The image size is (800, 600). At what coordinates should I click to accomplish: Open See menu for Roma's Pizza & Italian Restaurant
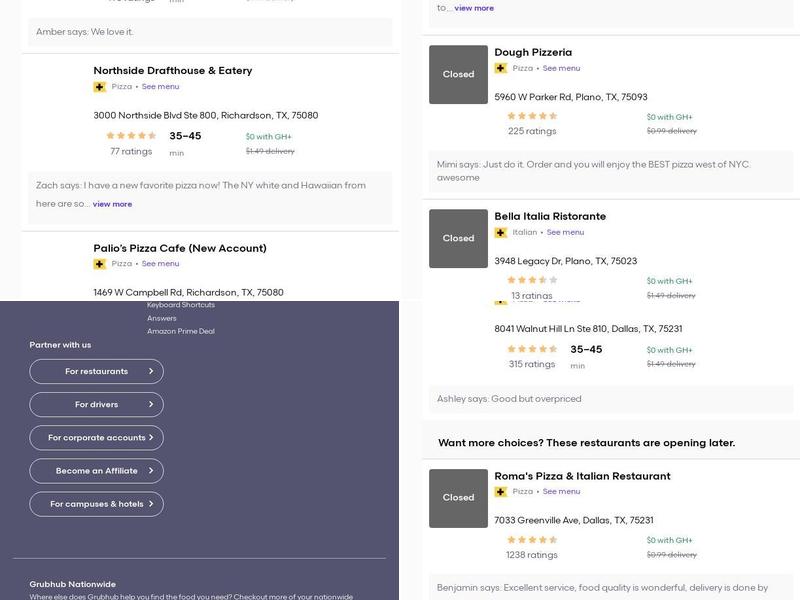tap(561, 492)
